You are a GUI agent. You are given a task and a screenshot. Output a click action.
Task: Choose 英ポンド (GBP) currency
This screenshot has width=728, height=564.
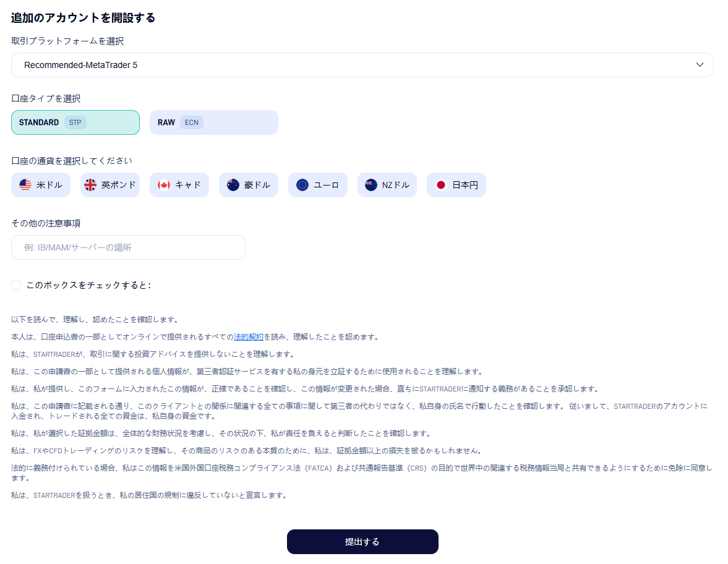tap(110, 185)
